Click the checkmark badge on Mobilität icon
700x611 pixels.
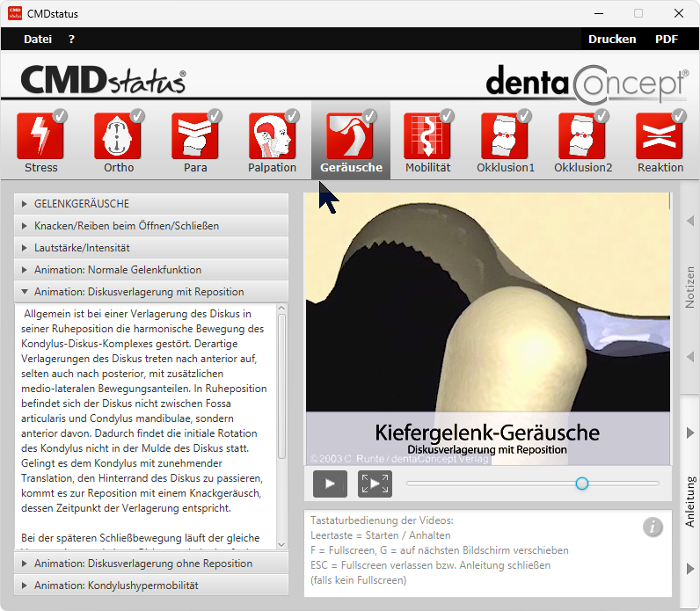[x=447, y=116]
